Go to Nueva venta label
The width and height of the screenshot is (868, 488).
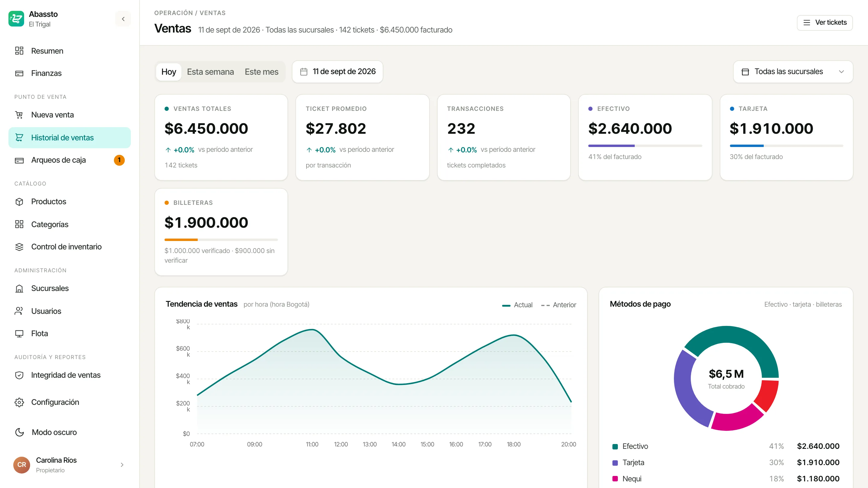52,115
